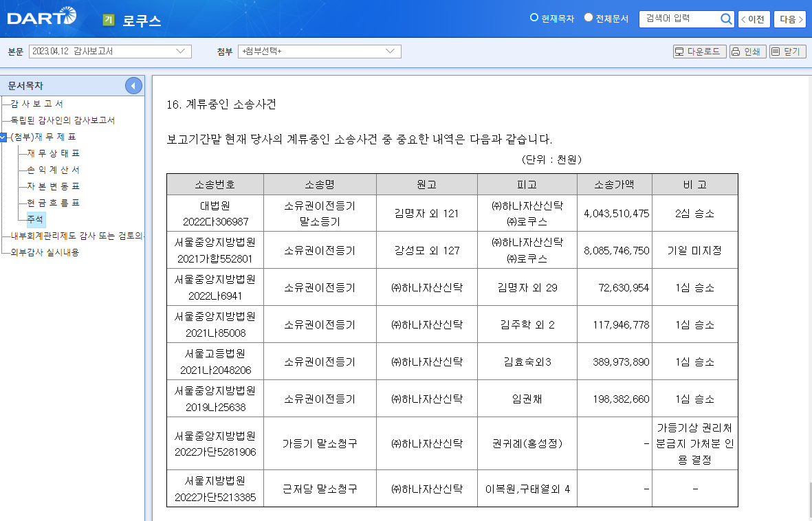812x521 pixels.
Task: Click the 근저당 말소청구 cell
Action: tap(320, 489)
